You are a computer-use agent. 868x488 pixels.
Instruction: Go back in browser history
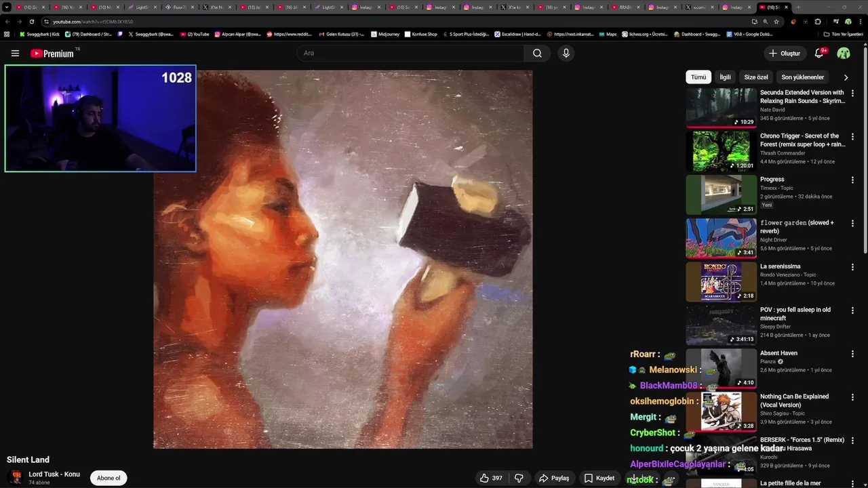(x=7, y=21)
